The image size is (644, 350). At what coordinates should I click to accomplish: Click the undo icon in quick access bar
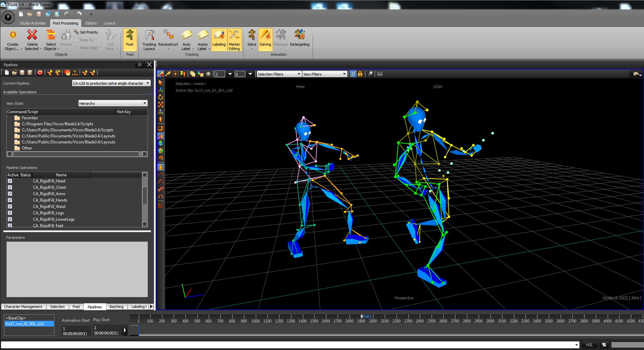point(67,14)
